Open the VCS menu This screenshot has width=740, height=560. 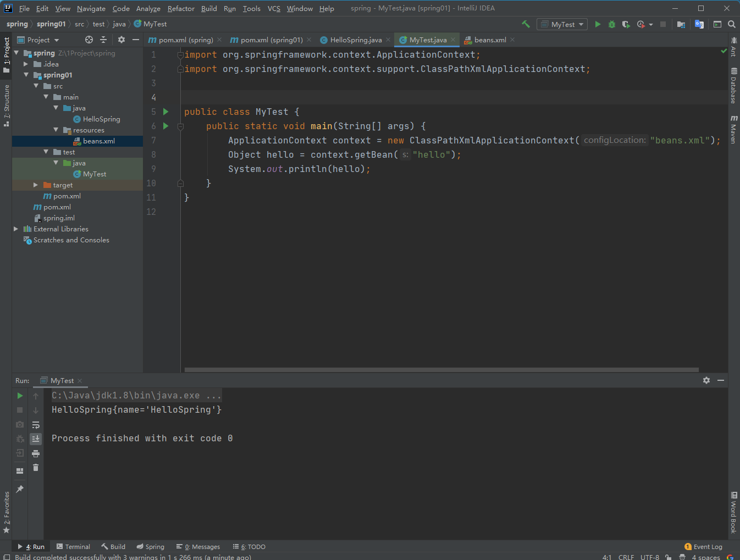click(x=274, y=8)
